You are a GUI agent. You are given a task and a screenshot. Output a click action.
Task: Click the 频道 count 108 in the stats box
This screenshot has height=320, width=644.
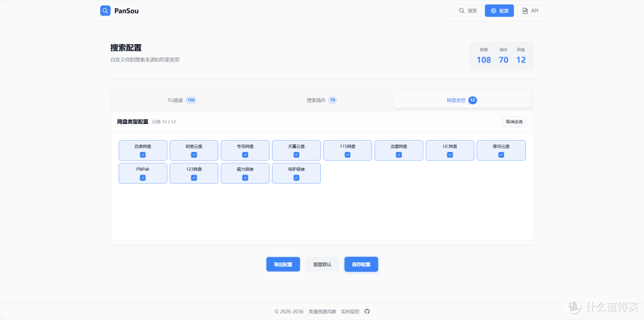pos(484,60)
